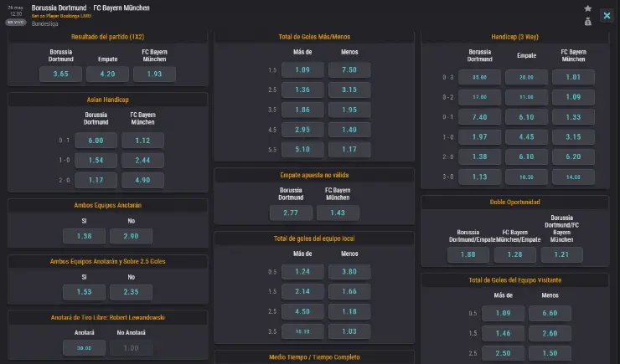The width and height of the screenshot is (620, 364).
Task: Collapse Resultado del partido (1X2) section
Action: tap(108, 37)
